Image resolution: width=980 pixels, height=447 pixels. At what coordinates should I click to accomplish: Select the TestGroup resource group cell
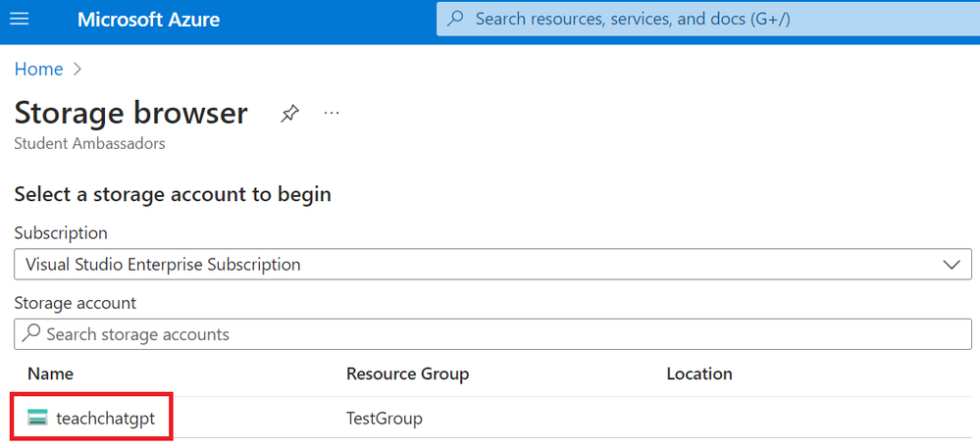click(x=385, y=418)
